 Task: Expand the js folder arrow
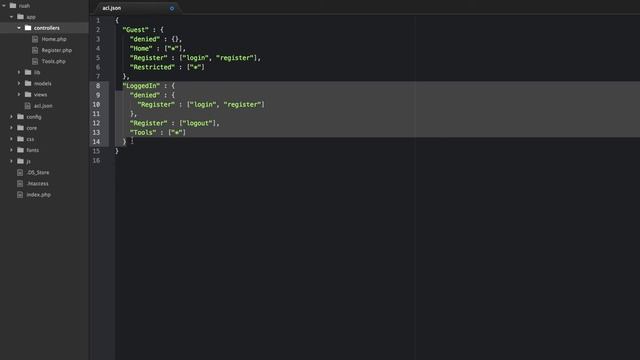(11, 161)
